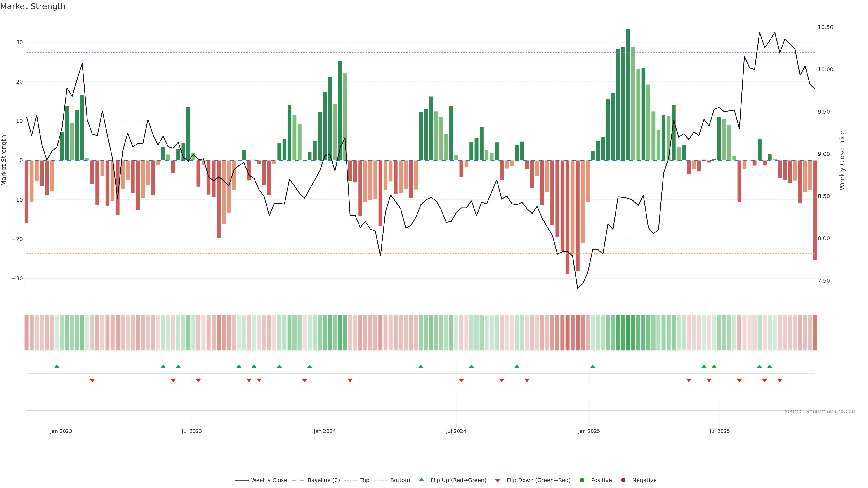Click the flip-up triangle just after Jan 2025
The width and height of the screenshot is (868, 488).
[593, 366]
